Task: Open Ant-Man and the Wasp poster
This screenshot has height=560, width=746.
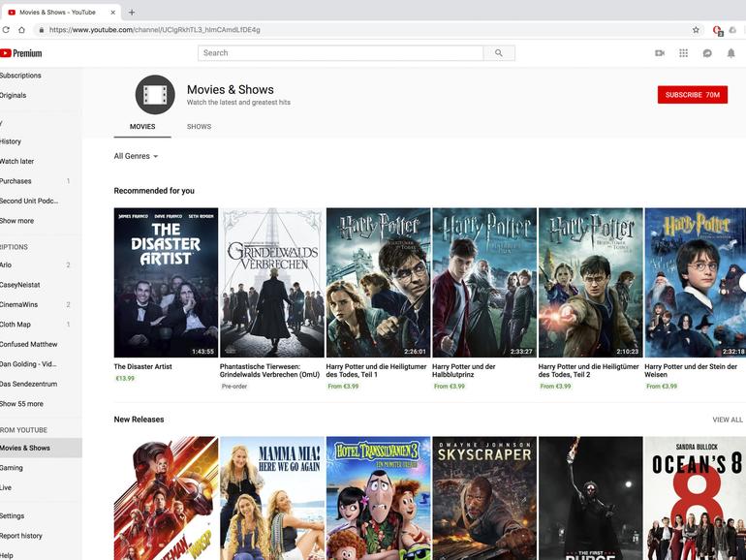Action: click(x=166, y=498)
